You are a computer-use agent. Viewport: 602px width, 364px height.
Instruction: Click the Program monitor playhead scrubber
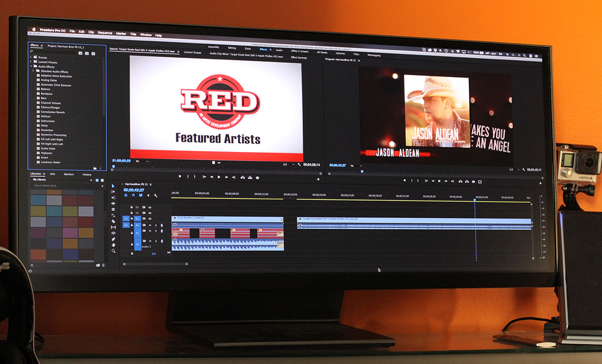click(x=362, y=172)
